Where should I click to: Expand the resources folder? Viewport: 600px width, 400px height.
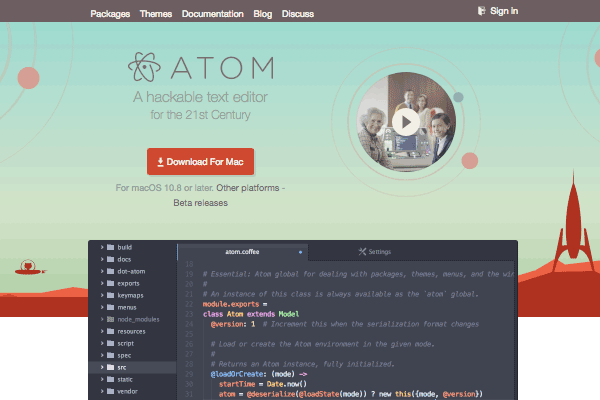coord(102,331)
